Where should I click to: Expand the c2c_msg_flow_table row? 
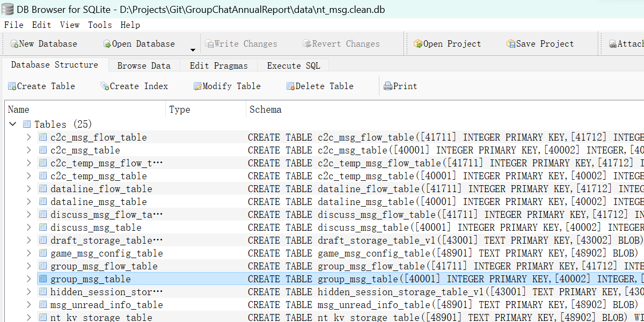[29, 137]
